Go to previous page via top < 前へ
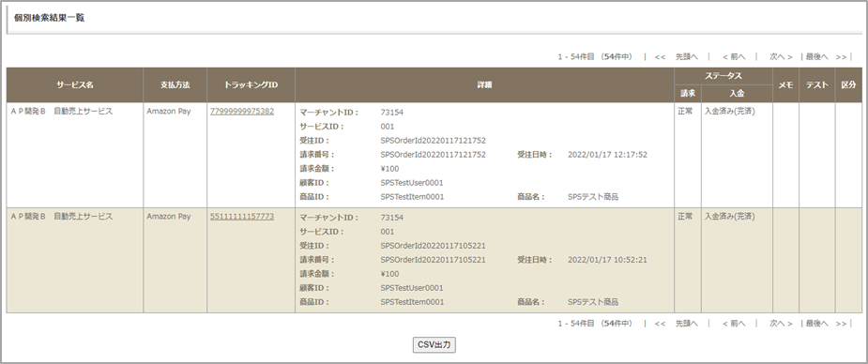The image size is (868, 364). click(x=734, y=56)
